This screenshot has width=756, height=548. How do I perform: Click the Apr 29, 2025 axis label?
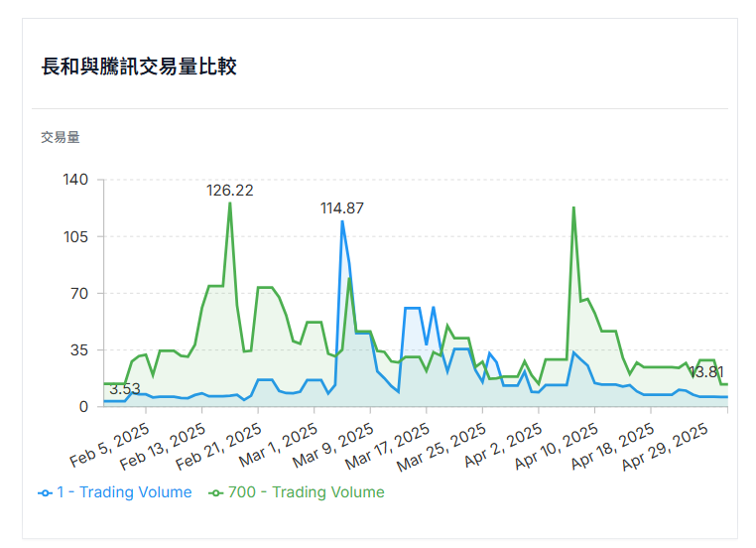pos(665,447)
